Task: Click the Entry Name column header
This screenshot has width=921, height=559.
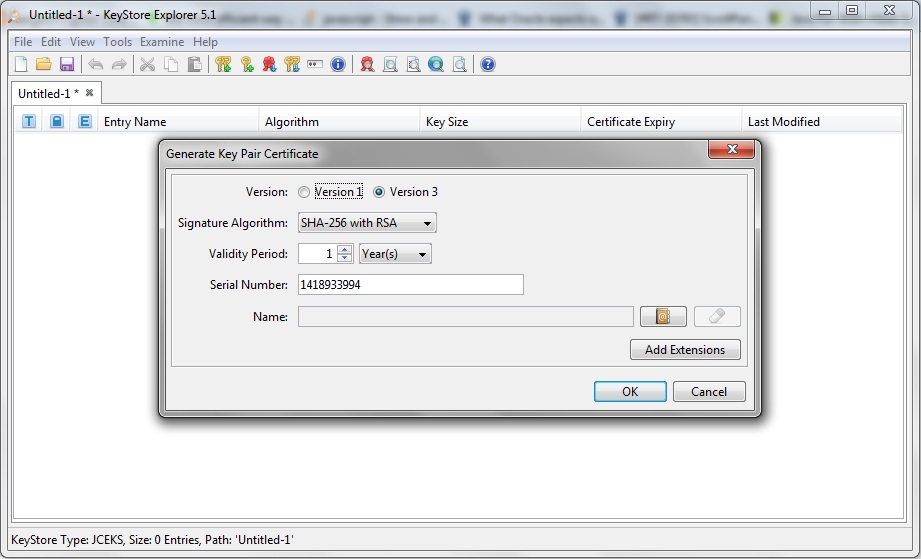Action: (x=179, y=122)
